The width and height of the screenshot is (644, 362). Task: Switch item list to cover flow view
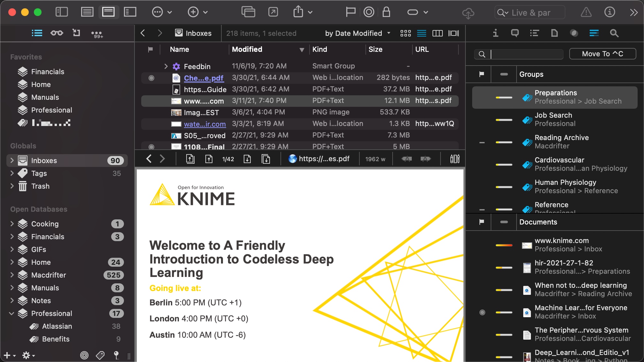point(454,33)
